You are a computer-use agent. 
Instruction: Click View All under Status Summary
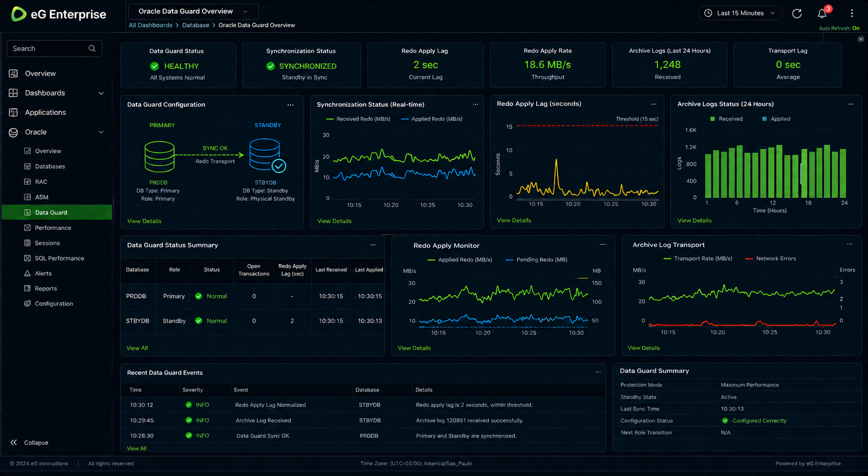tap(137, 348)
